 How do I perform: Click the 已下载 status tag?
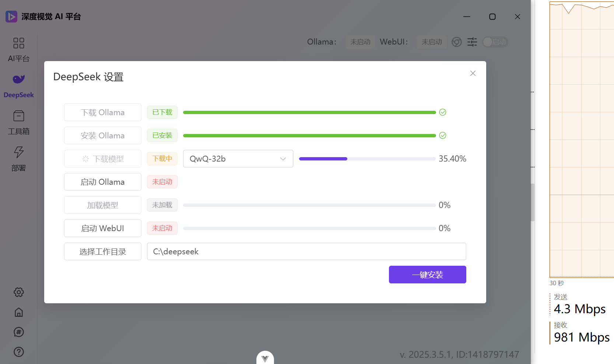[x=162, y=112]
